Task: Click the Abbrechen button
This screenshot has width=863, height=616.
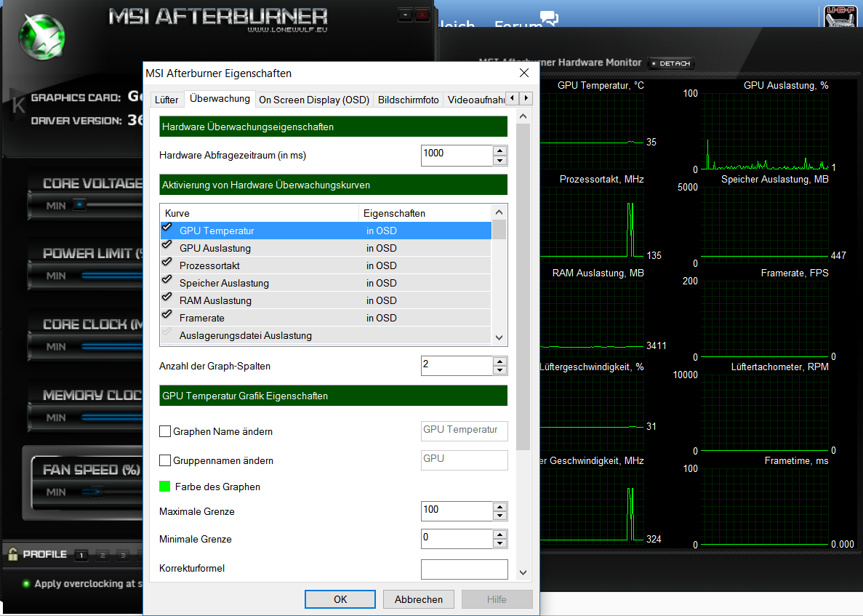Action: pos(418,599)
